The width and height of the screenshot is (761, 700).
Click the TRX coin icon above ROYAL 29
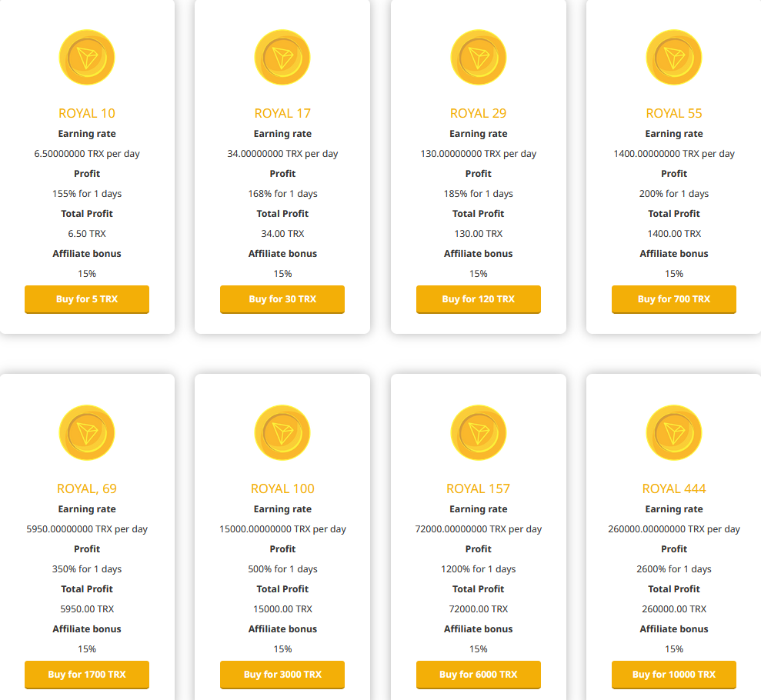(x=478, y=57)
